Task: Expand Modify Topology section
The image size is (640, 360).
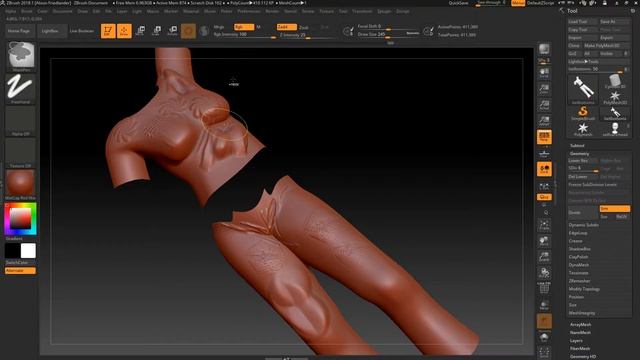Action: 584,289
